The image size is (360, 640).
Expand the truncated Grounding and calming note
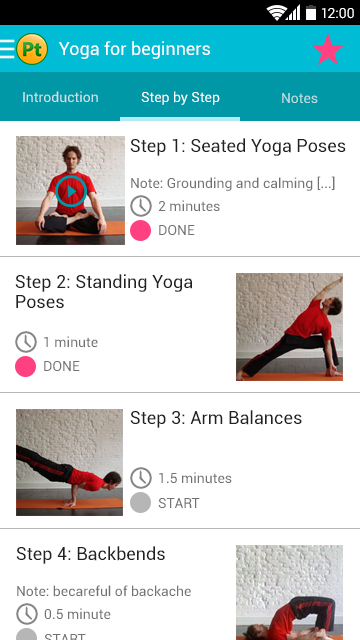tap(233, 183)
